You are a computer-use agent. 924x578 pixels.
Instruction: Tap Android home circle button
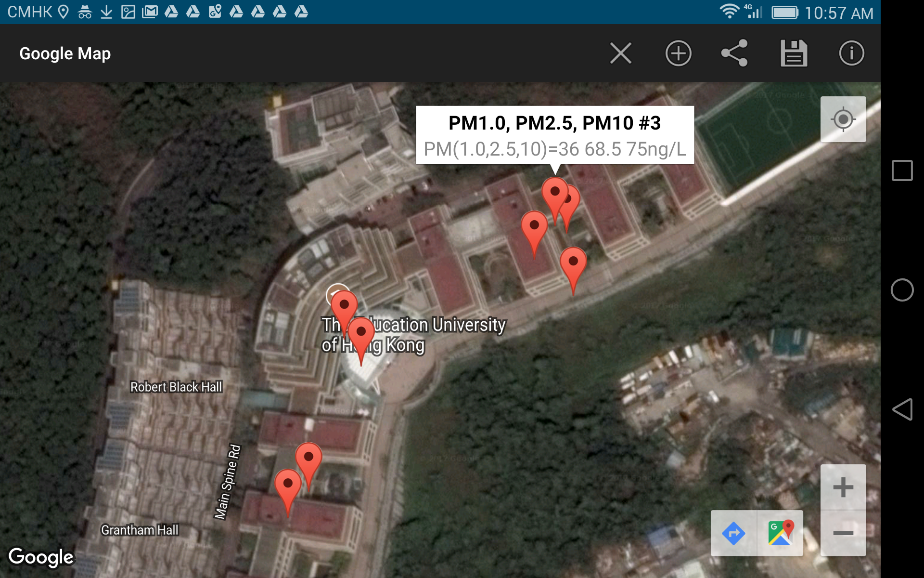coord(902,290)
